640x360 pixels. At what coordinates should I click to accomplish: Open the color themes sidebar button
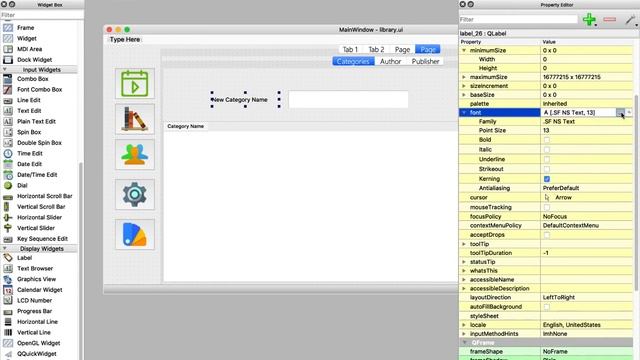tap(135, 234)
